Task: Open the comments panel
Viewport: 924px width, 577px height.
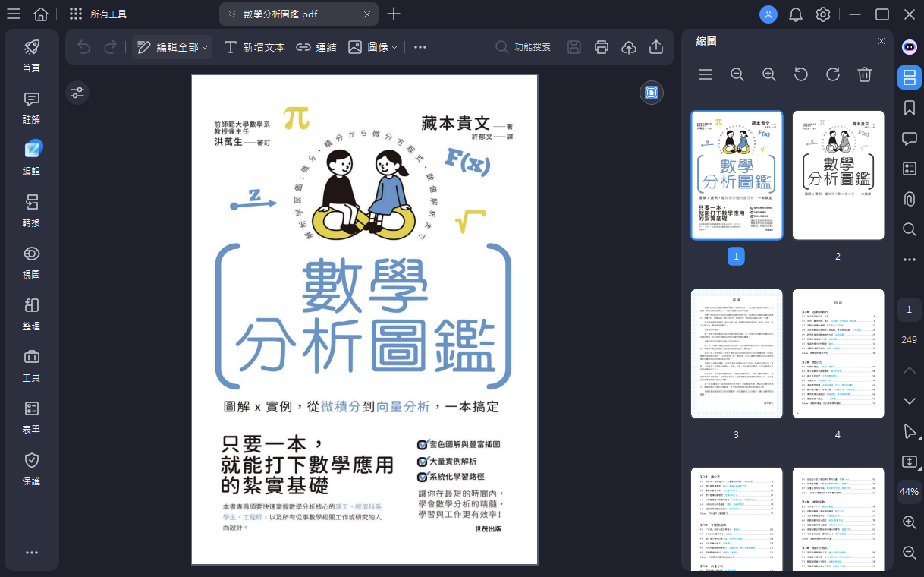Action: point(910,138)
